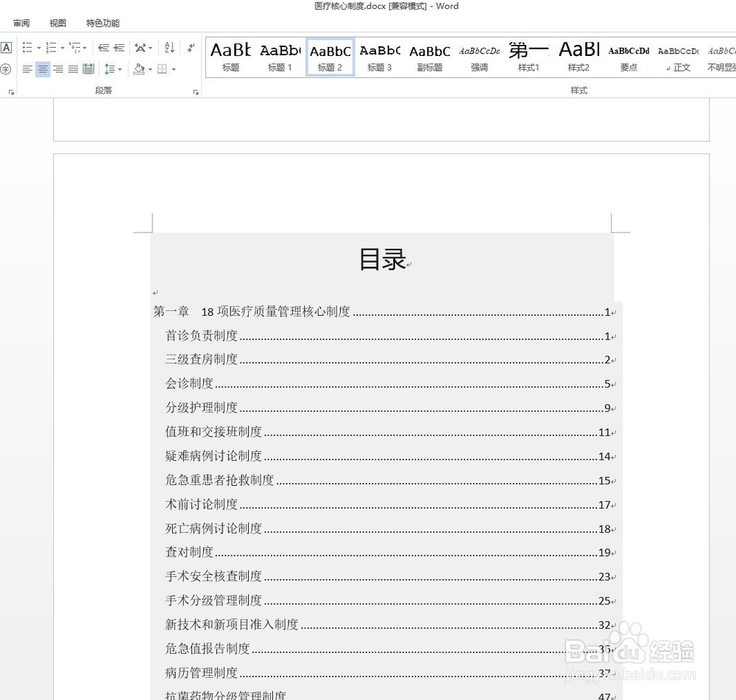Open shading color dropdown arrow

click(150, 69)
